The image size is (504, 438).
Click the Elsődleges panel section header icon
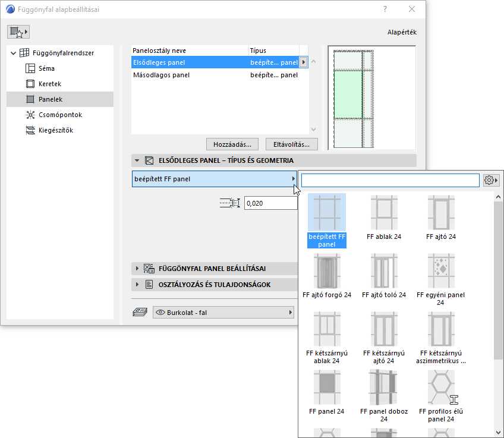tap(149, 160)
